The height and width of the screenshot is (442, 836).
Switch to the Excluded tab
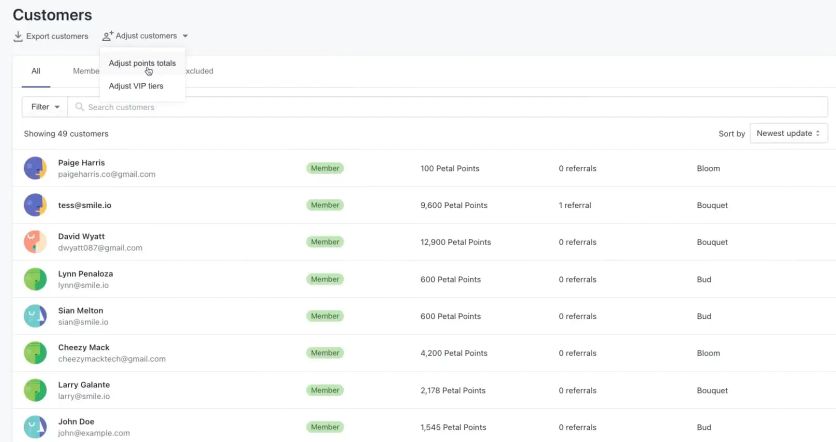click(199, 71)
